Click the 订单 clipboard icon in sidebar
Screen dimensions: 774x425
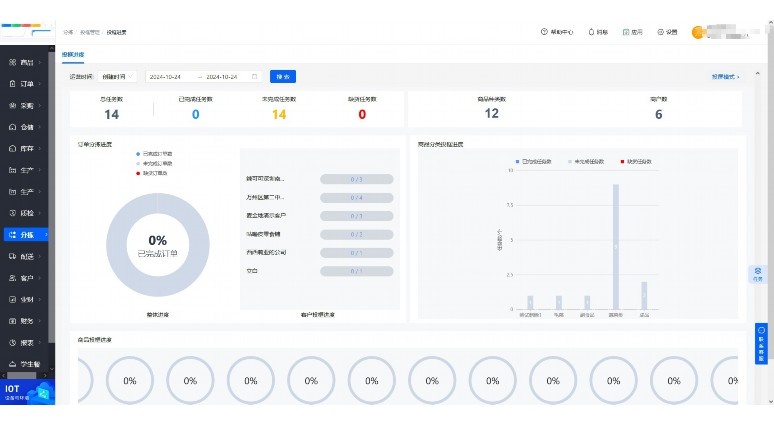click(x=12, y=84)
